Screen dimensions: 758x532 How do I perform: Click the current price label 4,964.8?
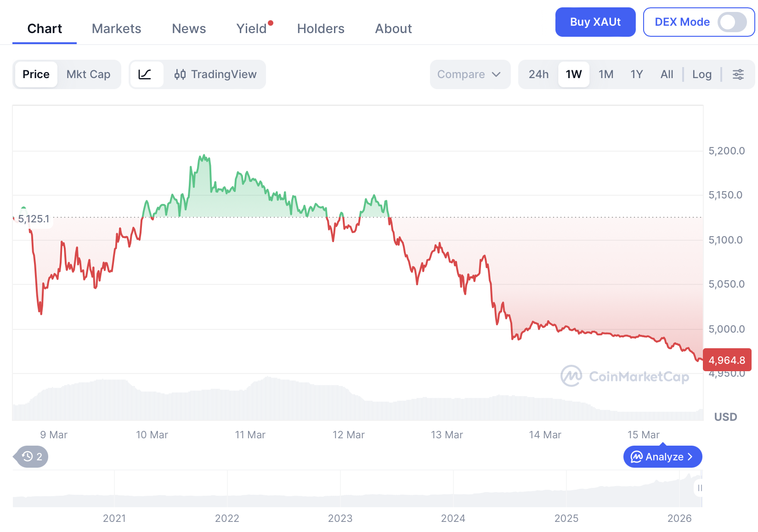[x=727, y=360]
